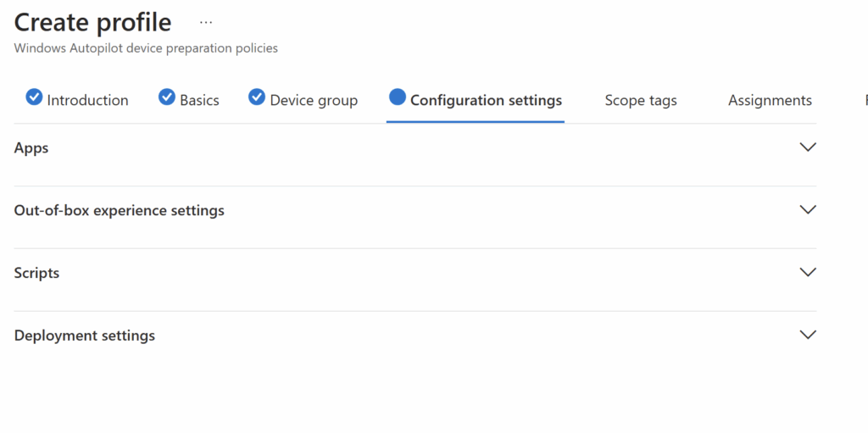Click Out-of-box experience settings heading
The width and height of the screenshot is (868, 433).
[x=119, y=211]
